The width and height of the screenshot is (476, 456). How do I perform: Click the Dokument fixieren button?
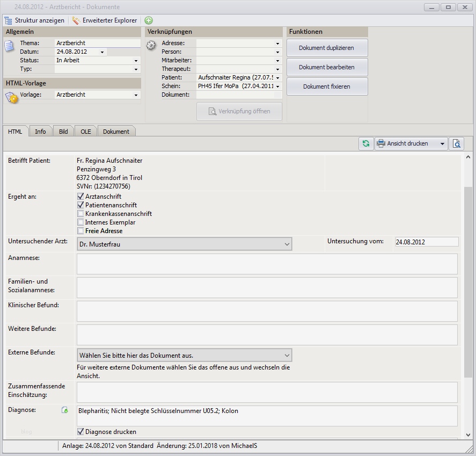point(327,86)
